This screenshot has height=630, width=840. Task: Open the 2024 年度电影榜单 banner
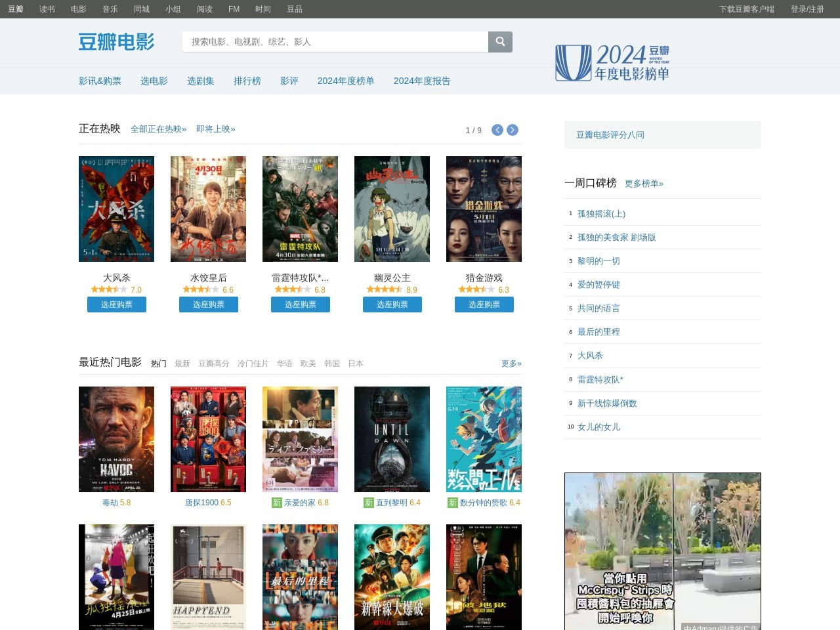[x=612, y=63]
